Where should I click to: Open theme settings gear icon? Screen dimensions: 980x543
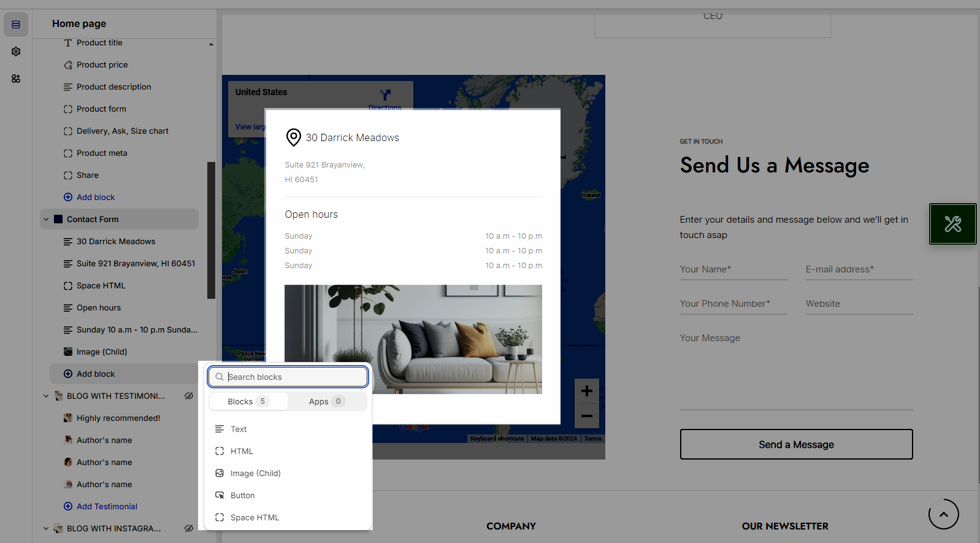tap(16, 52)
